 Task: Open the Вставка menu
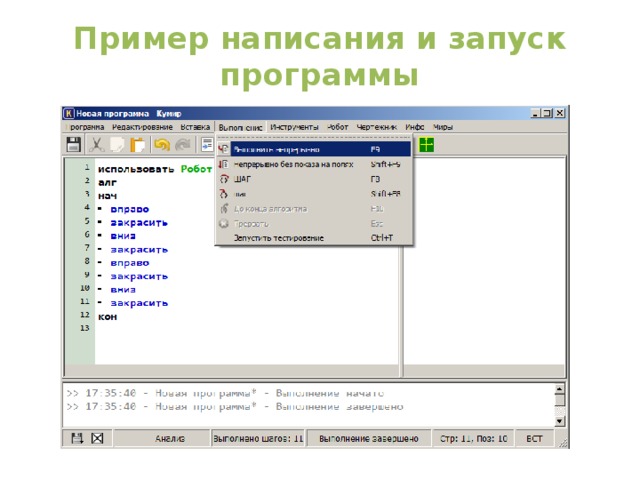[195, 127]
